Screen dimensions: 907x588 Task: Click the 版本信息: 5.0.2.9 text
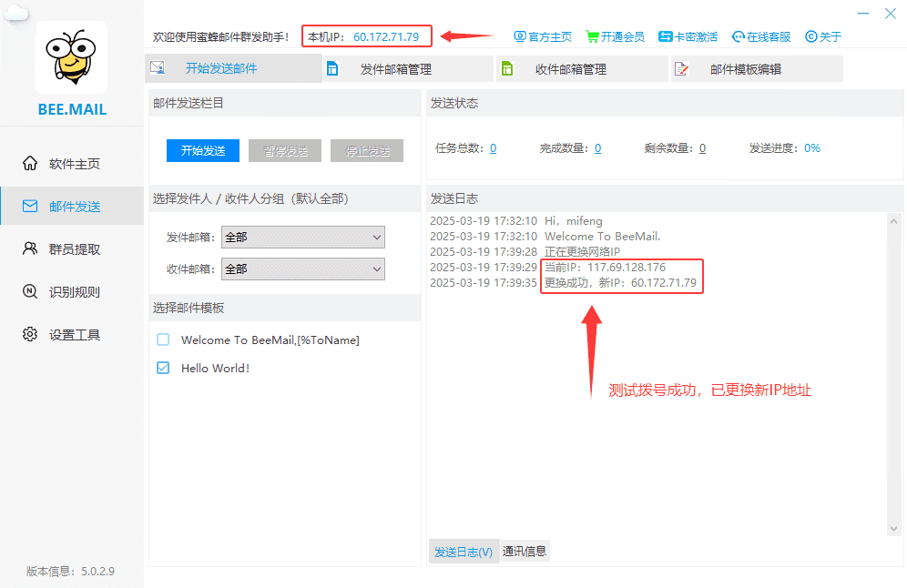tap(70, 572)
